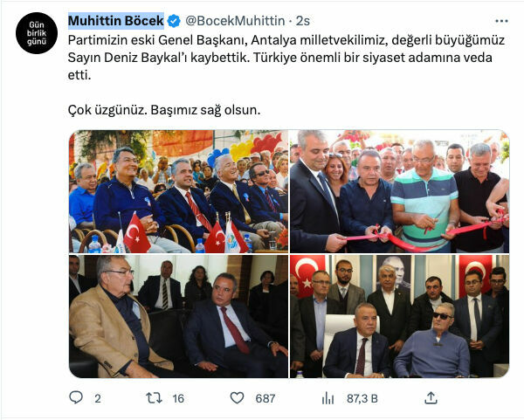Like the tweet with the heart icon
The image size is (524, 420).
[x=237, y=398]
